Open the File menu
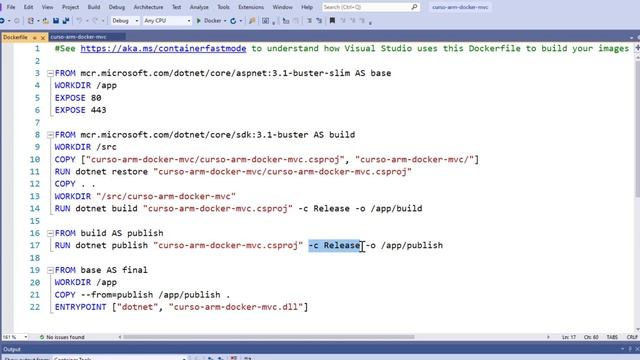Image resolution: width=640 pixels, height=360 pixels. 11,7
